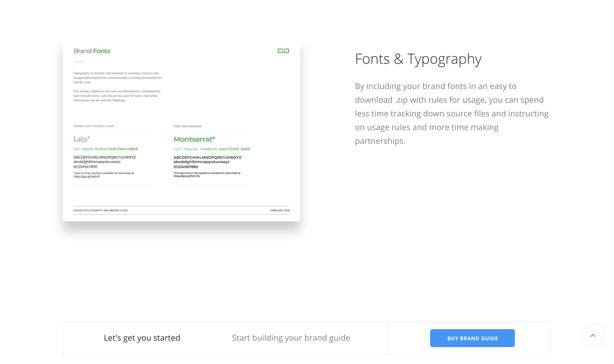The width and height of the screenshot is (614, 364).
Task: Click the 'semi bold' weight sample under Montserrat
Action: [229, 149]
